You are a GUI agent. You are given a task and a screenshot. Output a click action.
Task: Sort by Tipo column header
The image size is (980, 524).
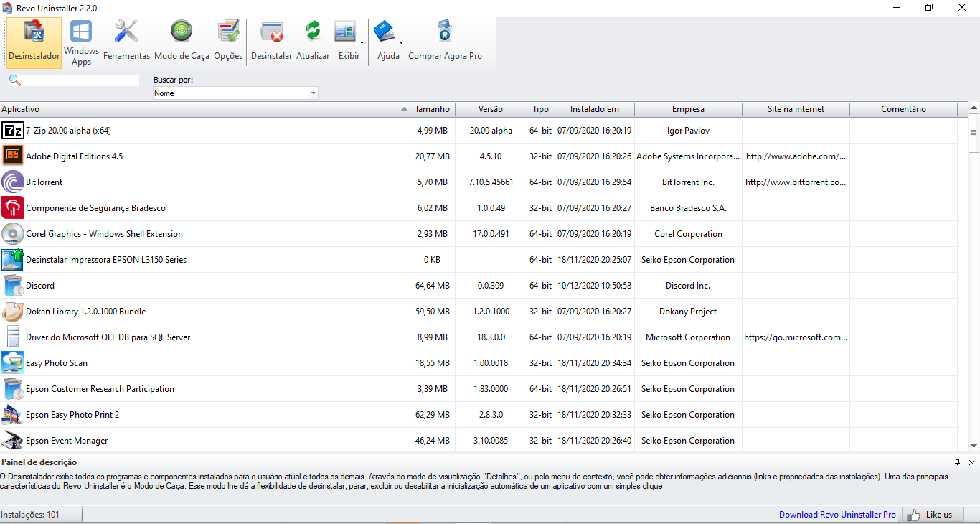pyautogui.click(x=541, y=109)
